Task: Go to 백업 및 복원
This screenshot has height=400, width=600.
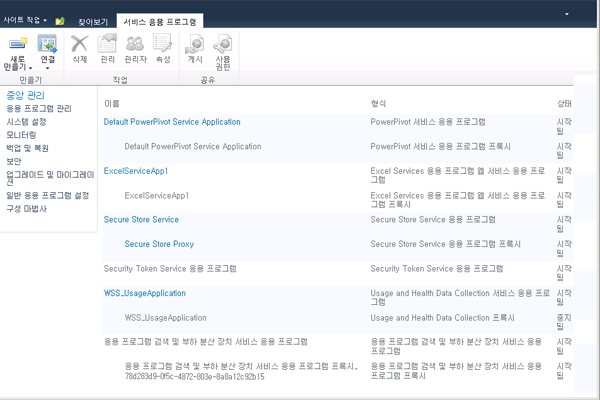Action: pos(27,148)
